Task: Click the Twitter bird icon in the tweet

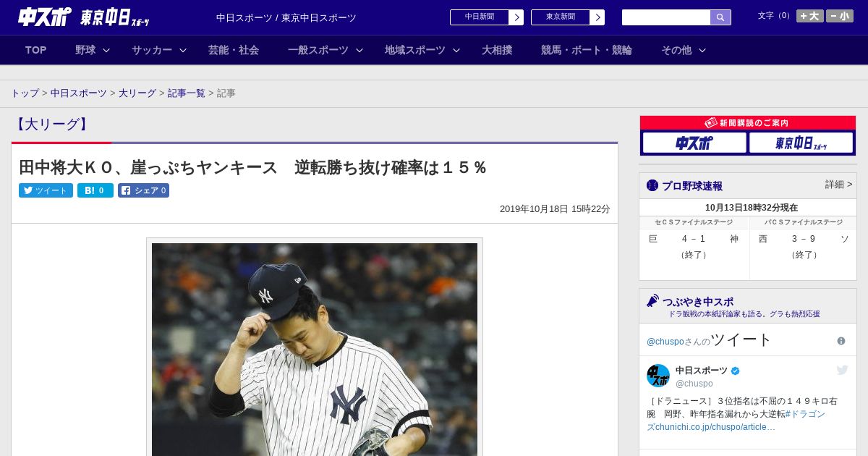Action: point(843,370)
